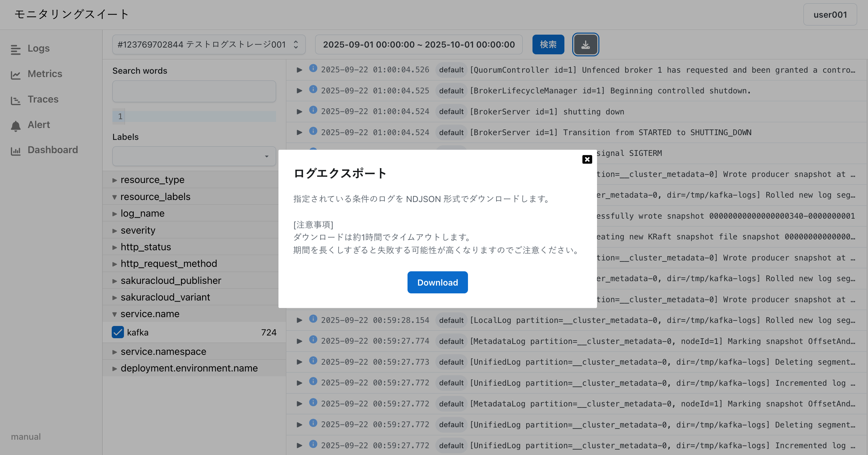Click the log export download icon button
The height and width of the screenshot is (455, 868).
(x=585, y=44)
